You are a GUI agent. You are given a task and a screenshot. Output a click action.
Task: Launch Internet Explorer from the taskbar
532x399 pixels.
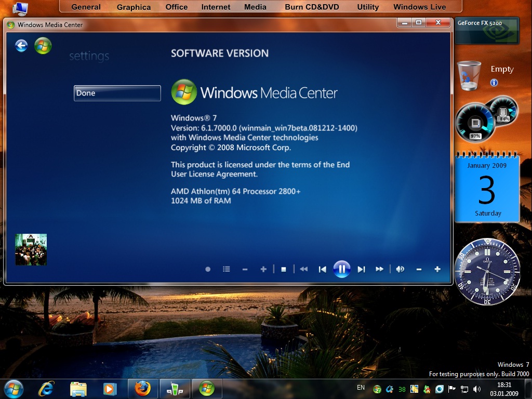pos(46,389)
